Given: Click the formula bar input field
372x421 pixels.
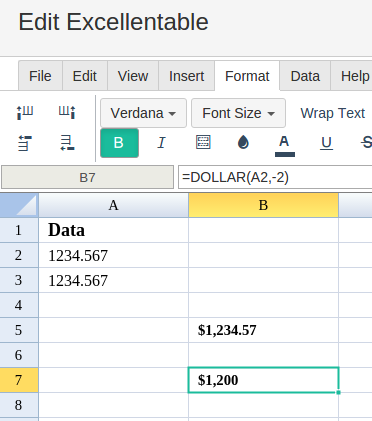Looking at the screenshot, I should [x=275, y=177].
